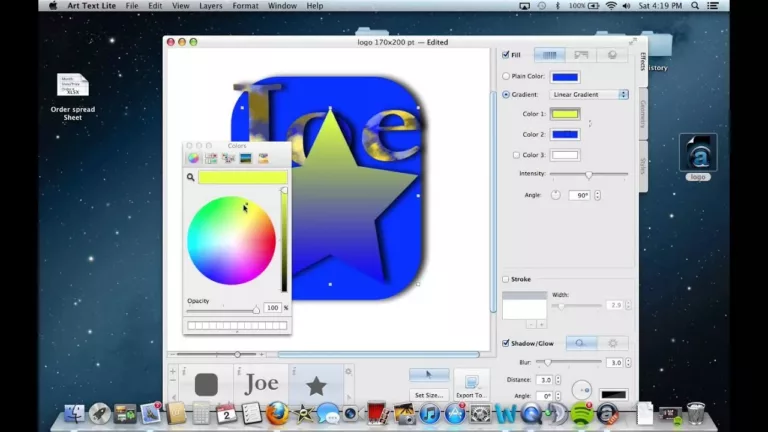Open the logo Art Text desktop file
Viewport: 768px width, 432px height.
(x=698, y=158)
